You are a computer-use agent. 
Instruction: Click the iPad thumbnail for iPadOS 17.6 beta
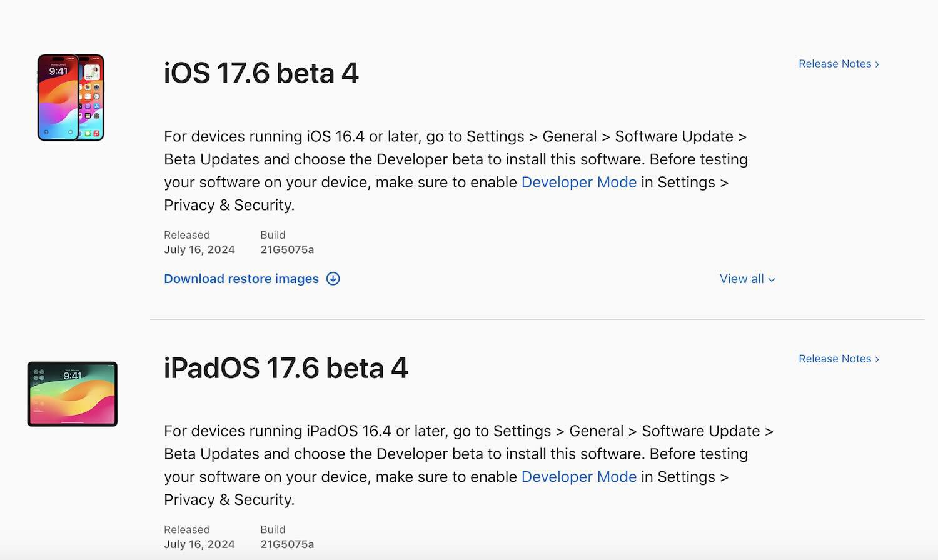pyautogui.click(x=72, y=394)
